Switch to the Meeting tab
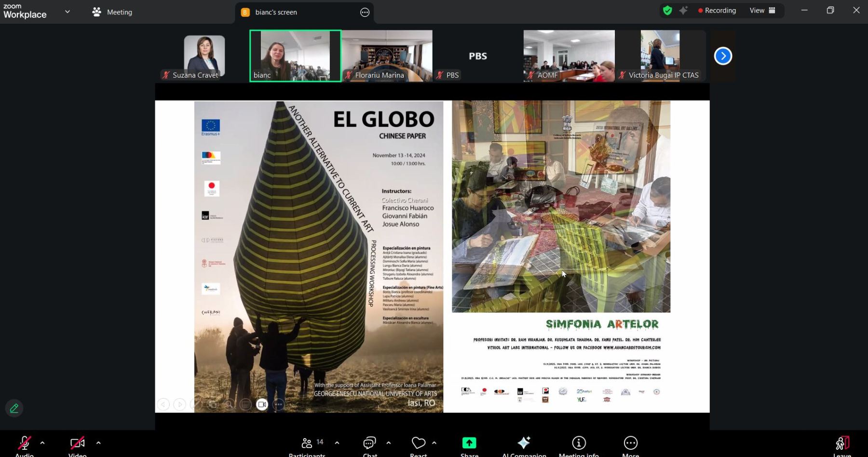The width and height of the screenshot is (868, 457). 112,12
